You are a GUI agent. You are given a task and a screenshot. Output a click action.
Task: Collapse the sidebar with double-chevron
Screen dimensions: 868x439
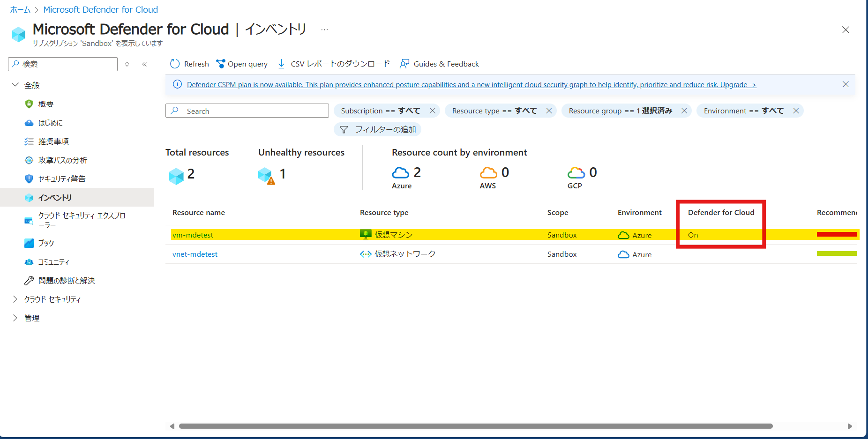click(144, 64)
